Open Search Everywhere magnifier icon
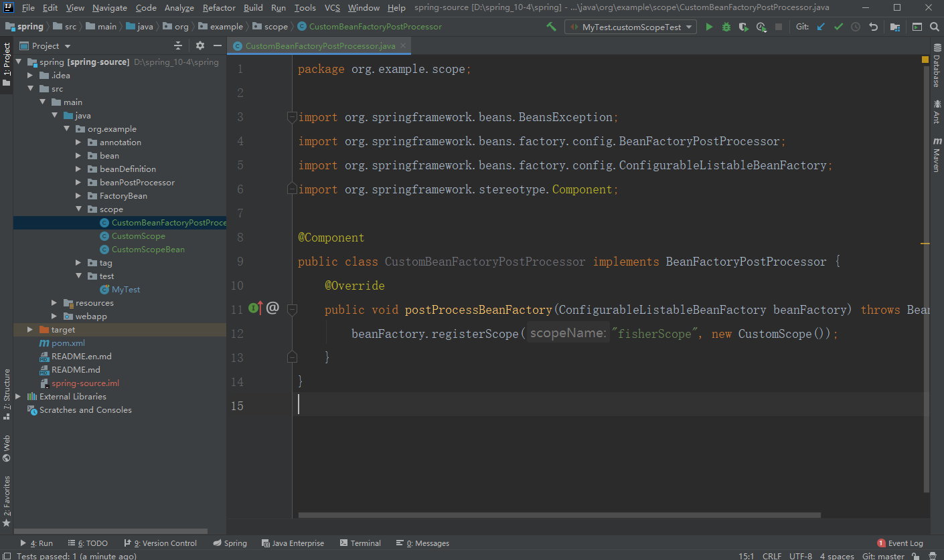This screenshot has height=560, width=944. click(x=934, y=27)
